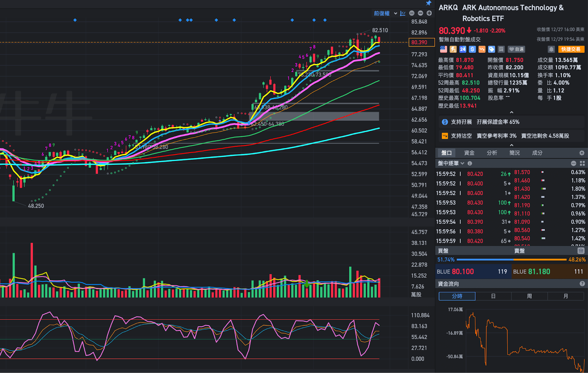Switch to the 成分 tab
The image size is (588, 373).
click(x=537, y=153)
